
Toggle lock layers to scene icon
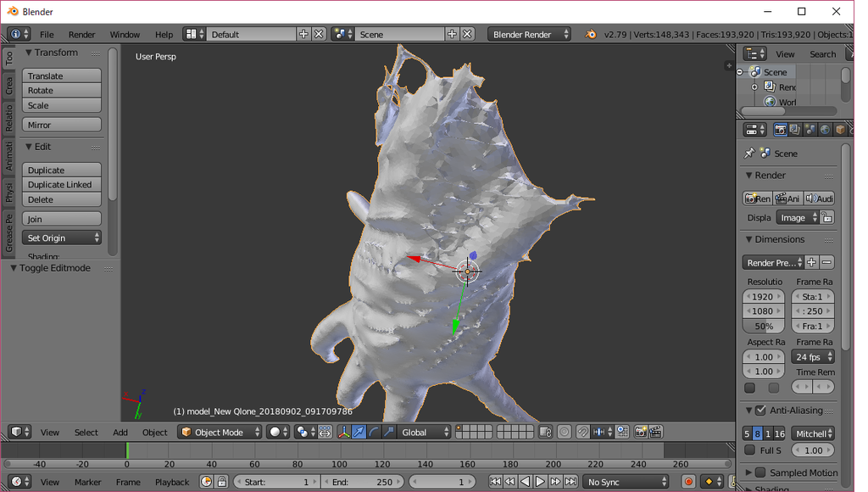click(x=546, y=432)
